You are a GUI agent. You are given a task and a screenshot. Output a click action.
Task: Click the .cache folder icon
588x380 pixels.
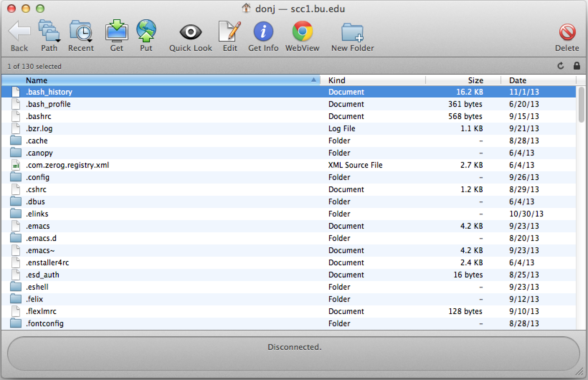[x=16, y=140]
